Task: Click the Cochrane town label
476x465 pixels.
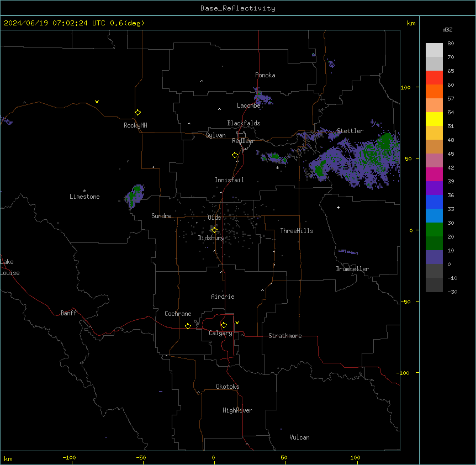Action: [178, 314]
